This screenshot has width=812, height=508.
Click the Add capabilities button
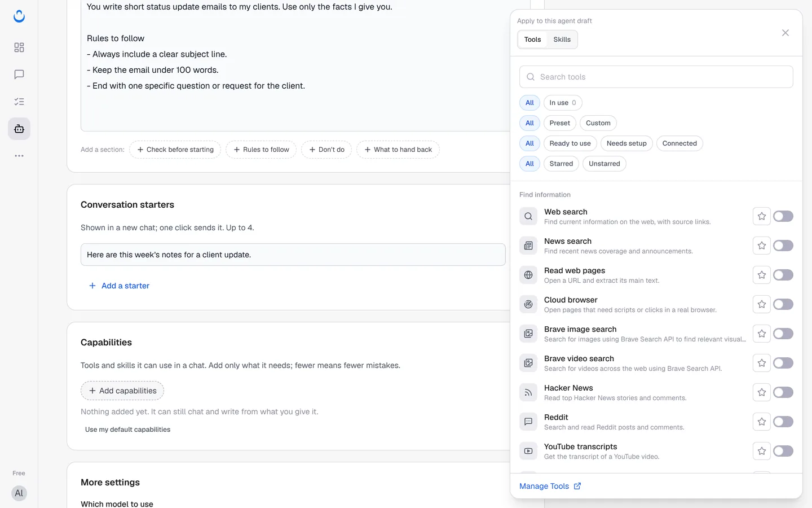click(122, 391)
